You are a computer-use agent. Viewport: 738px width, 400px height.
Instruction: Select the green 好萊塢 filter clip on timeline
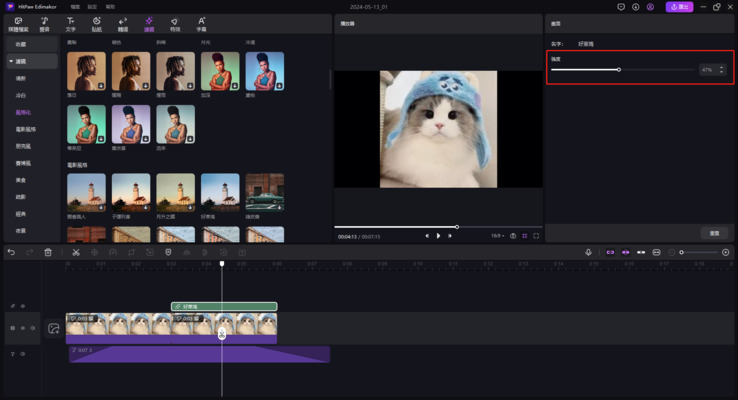click(x=224, y=306)
